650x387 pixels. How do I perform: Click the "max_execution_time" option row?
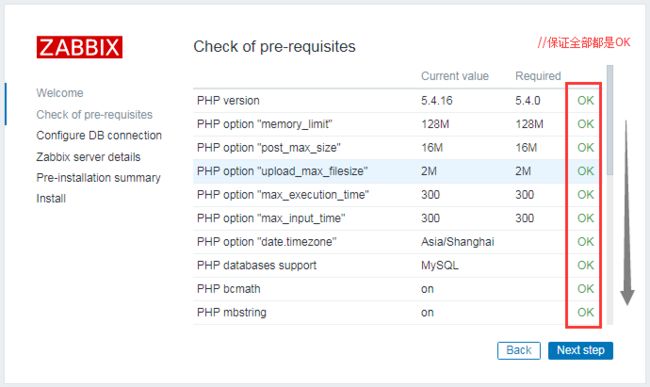(395, 195)
